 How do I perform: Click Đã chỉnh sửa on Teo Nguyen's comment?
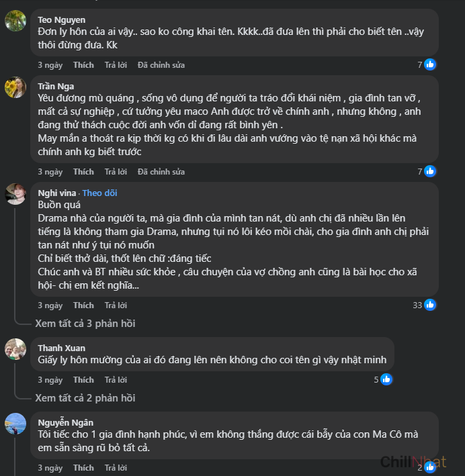[x=161, y=65]
